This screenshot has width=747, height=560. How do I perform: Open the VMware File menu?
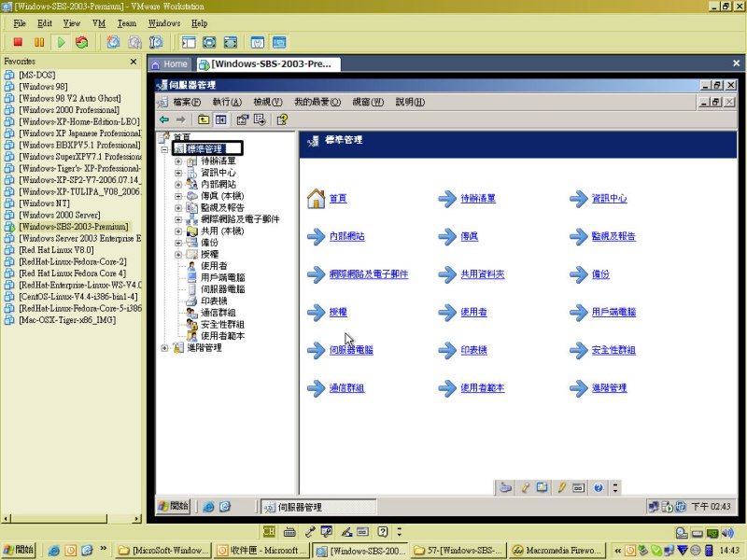click(20, 23)
